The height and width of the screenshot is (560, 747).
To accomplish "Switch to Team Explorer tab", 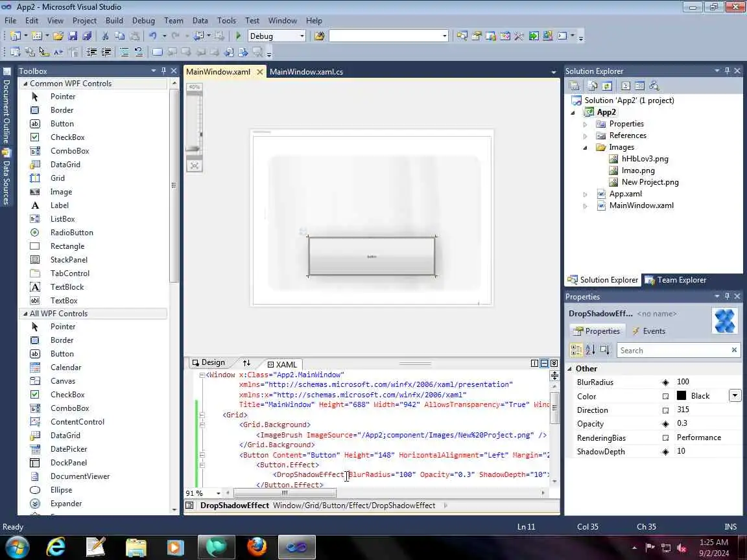I will [676, 280].
